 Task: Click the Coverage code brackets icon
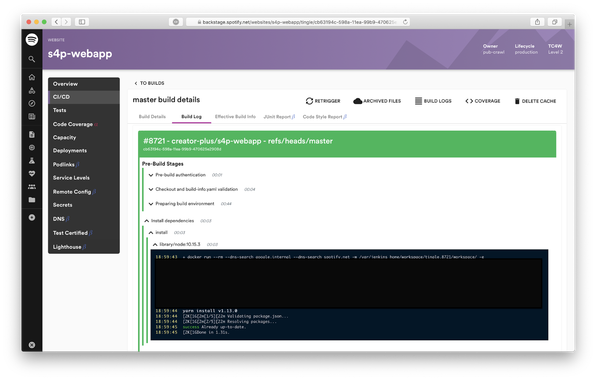(469, 101)
